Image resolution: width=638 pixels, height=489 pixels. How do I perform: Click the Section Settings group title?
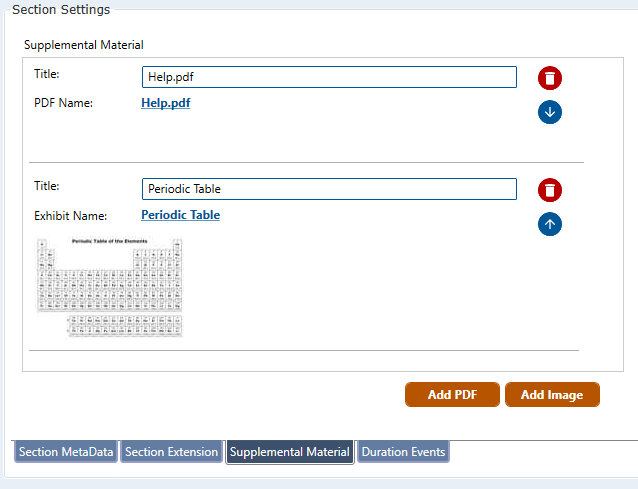coord(61,10)
